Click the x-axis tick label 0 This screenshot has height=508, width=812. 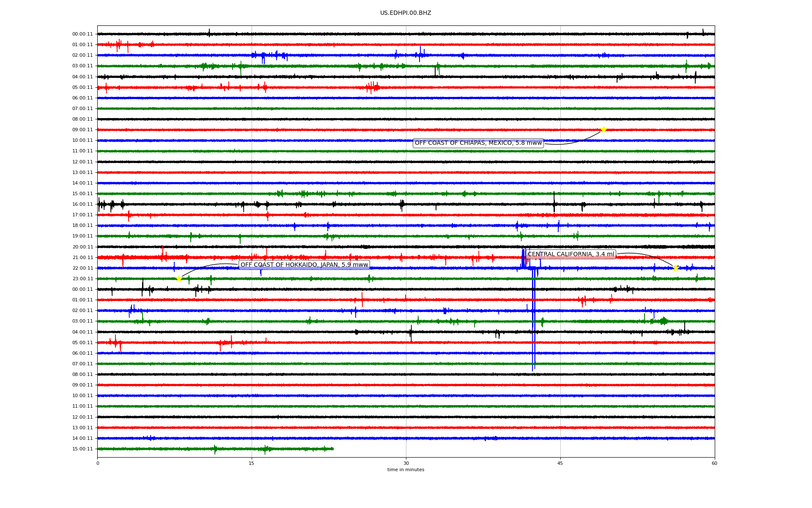98,463
